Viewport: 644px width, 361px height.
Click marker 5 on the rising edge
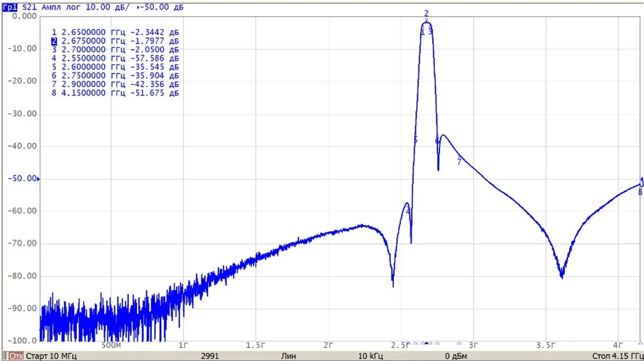click(x=416, y=140)
